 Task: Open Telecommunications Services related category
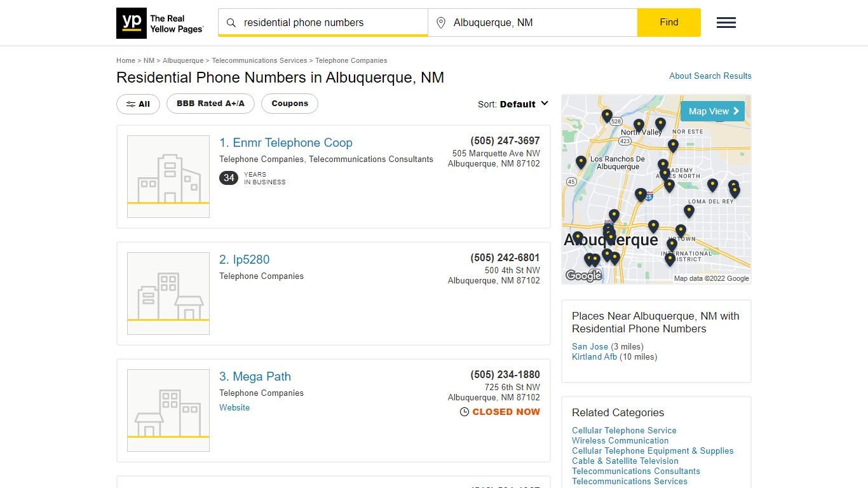630,481
